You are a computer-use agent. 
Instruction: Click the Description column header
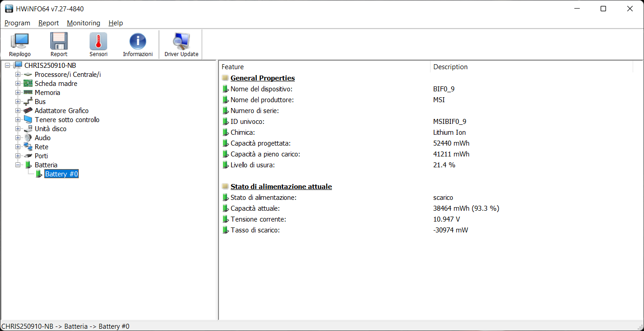point(531,67)
